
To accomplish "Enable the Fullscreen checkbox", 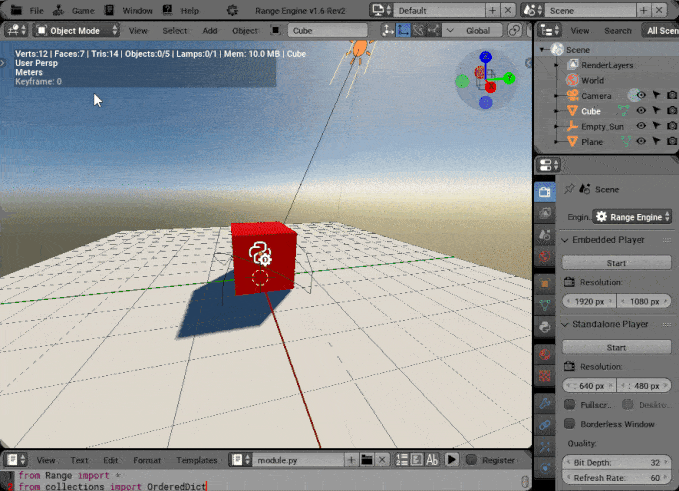I will (x=569, y=404).
